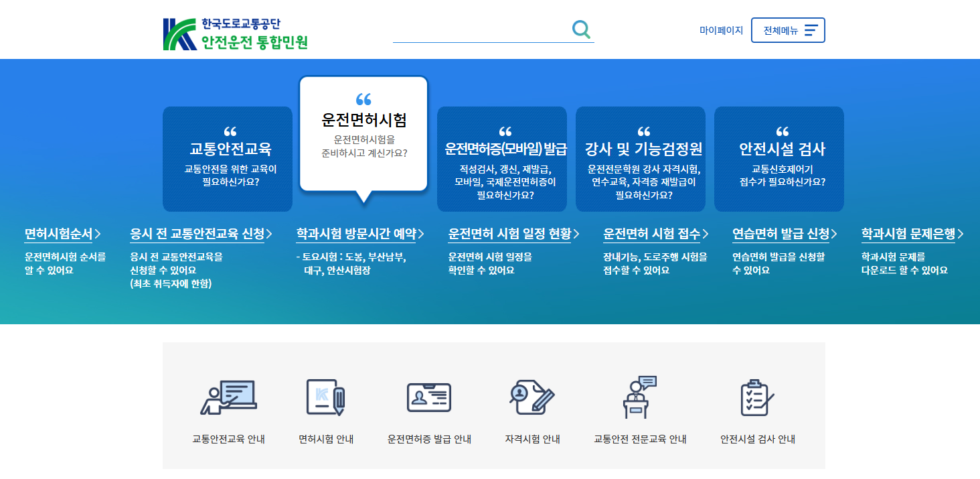Click the magnifying glass search icon
This screenshot has height=479, width=980.
click(x=580, y=29)
